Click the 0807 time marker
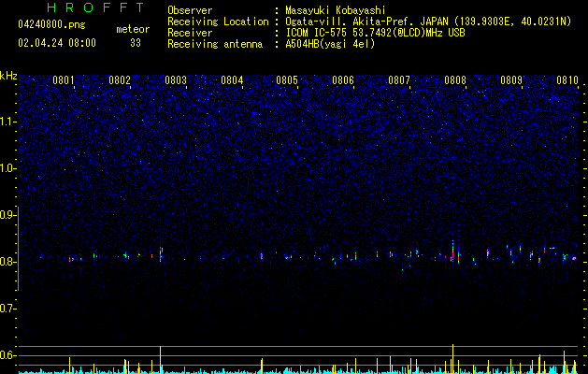The width and height of the screenshot is (588, 374). (x=399, y=79)
